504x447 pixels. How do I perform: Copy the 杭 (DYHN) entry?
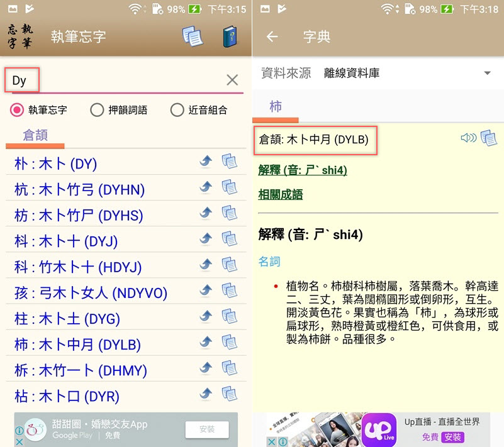tap(230, 187)
